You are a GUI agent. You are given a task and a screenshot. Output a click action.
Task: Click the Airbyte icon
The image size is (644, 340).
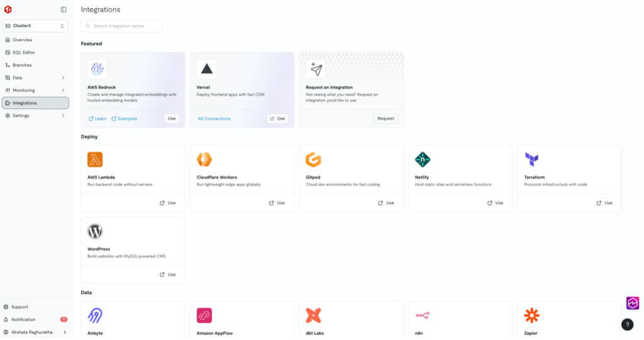coord(95,315)
